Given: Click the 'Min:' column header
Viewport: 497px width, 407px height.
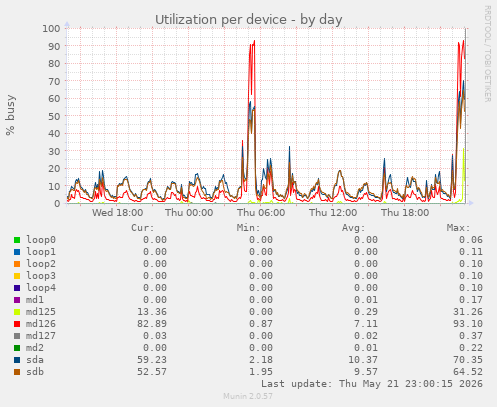Looking at the screenshot, I should (248, 228).
